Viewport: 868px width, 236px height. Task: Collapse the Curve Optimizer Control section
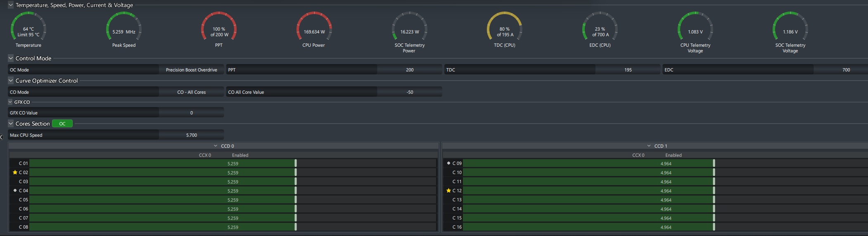click(x=11, y=81)
